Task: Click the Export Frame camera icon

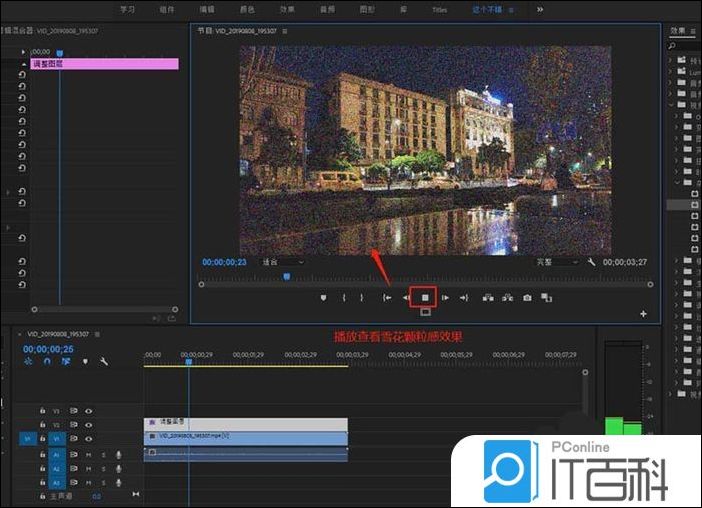Action: coord(527,297)
